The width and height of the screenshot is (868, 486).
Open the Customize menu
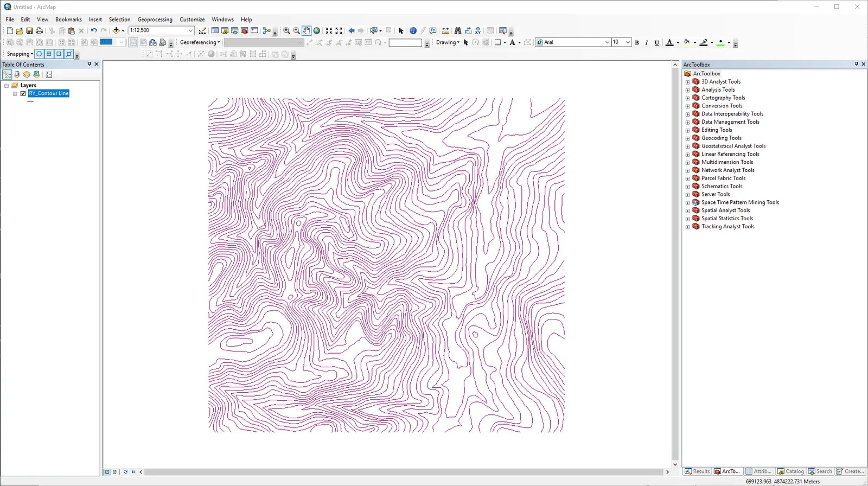(192, 19)
